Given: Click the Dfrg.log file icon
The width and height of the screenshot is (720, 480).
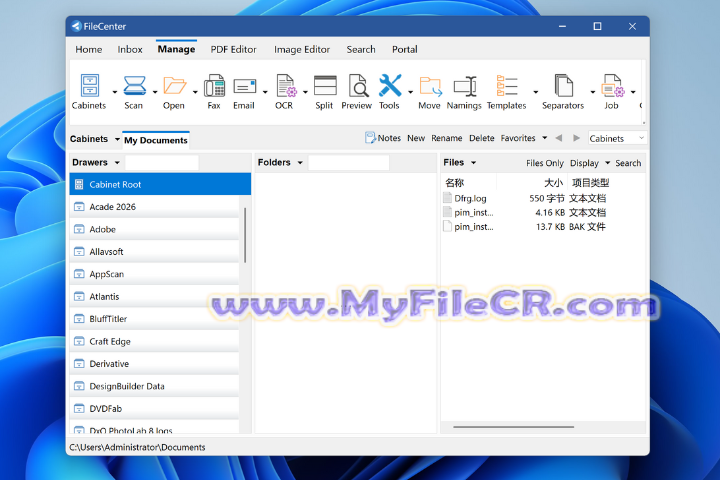Looking at the screenshot, I should (x=447, y=198).
